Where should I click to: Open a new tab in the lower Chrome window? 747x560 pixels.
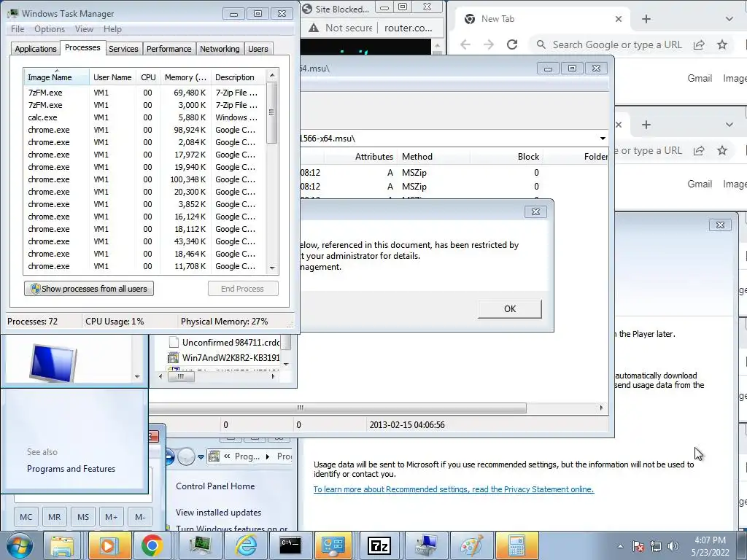coord(646,125)
